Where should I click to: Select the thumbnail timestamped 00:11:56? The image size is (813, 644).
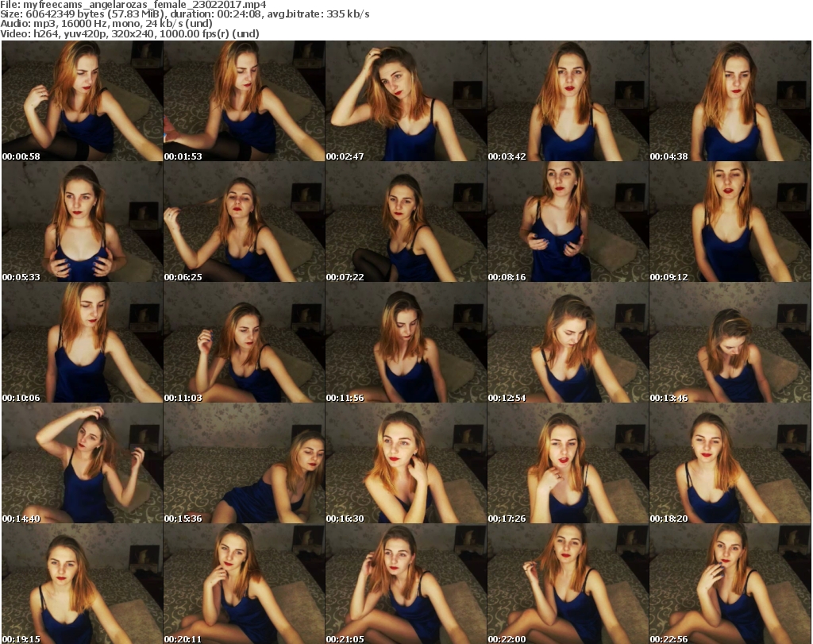[x=406, y=343]
